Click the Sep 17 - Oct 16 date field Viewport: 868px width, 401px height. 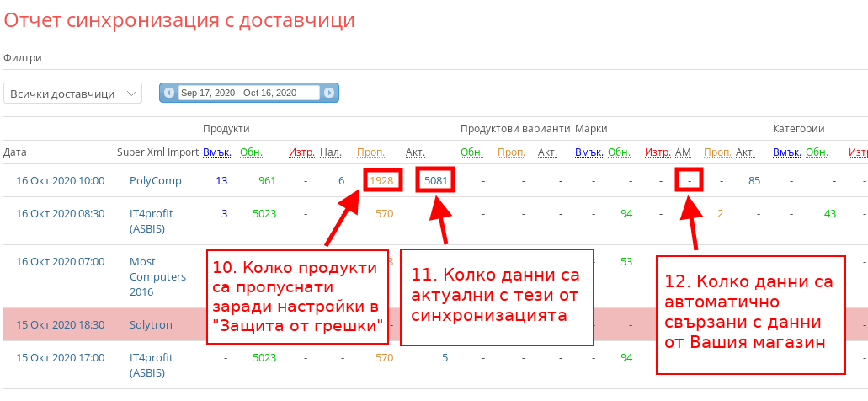coord(249,93)
